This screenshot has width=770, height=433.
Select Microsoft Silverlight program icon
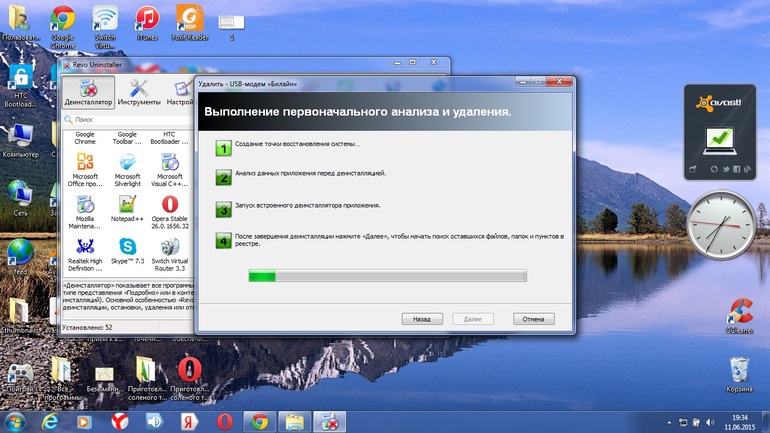[x=128, y=167]
